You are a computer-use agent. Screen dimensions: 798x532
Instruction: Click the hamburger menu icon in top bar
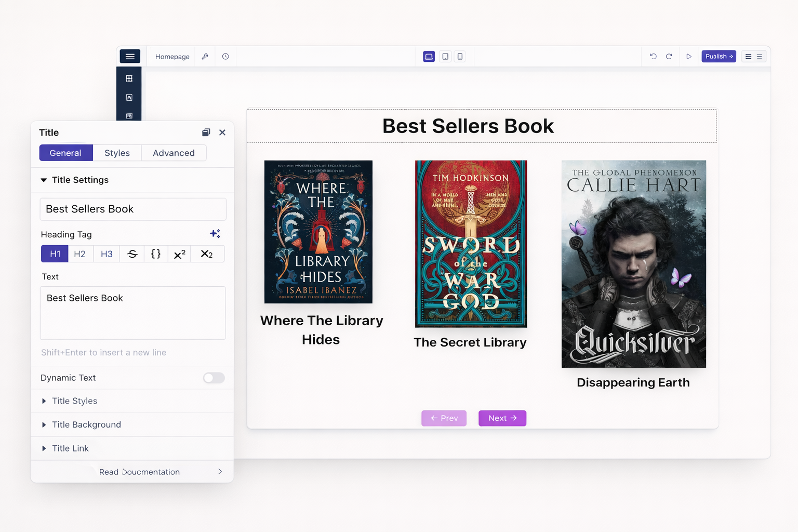130,56
